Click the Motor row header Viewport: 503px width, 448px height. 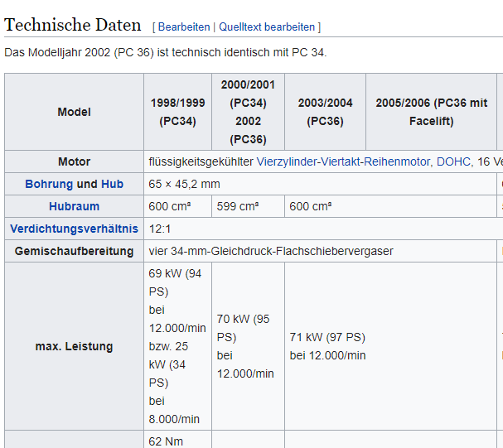coord(74,161)
